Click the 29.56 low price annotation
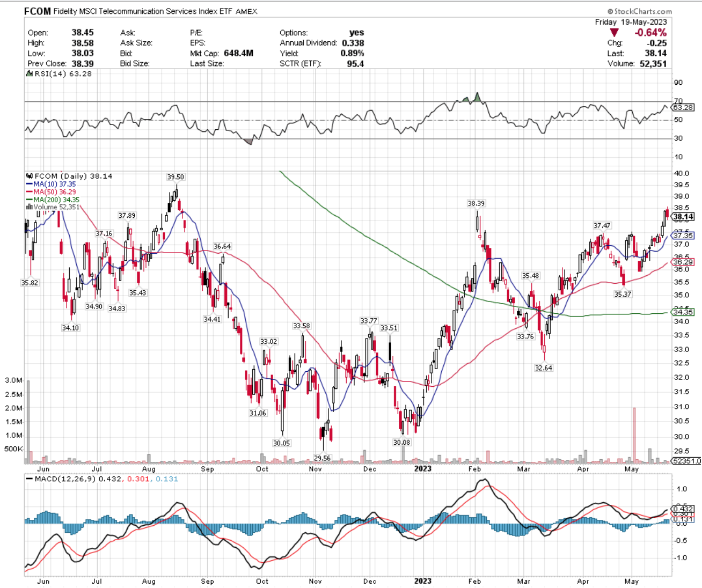This screenshot has width=702, height=588. [x=323, y=458]
